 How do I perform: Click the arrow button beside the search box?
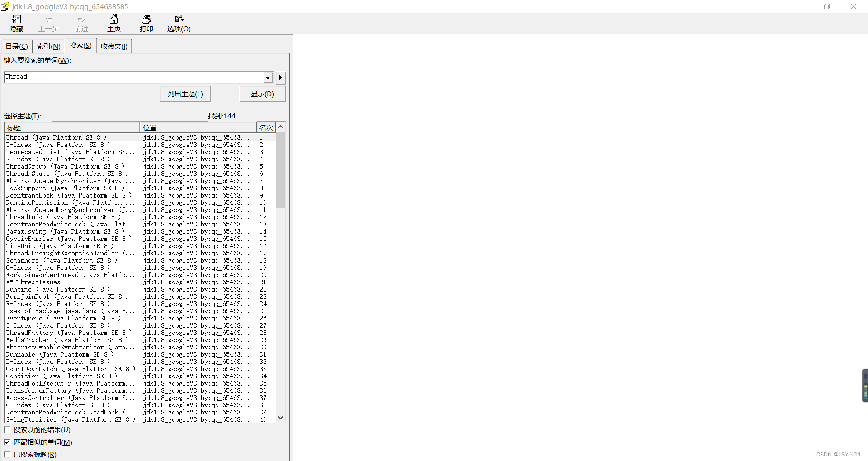tap(280, 78)
